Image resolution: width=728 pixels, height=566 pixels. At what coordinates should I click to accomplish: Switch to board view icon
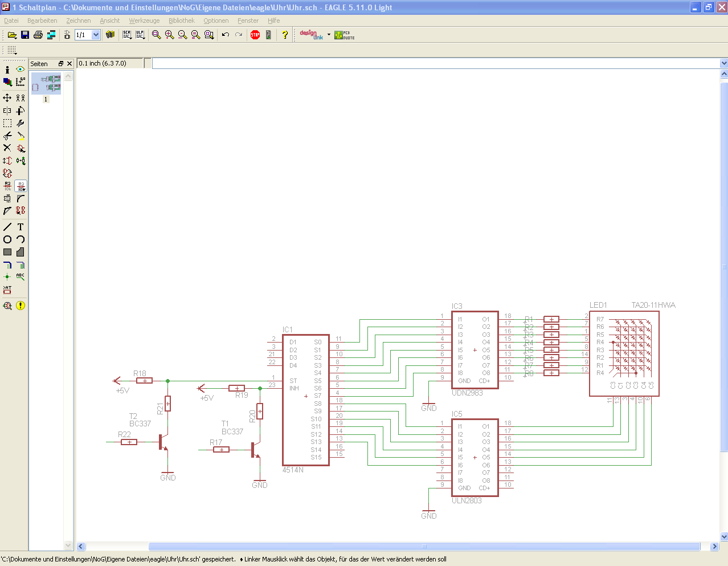point(67,35)
